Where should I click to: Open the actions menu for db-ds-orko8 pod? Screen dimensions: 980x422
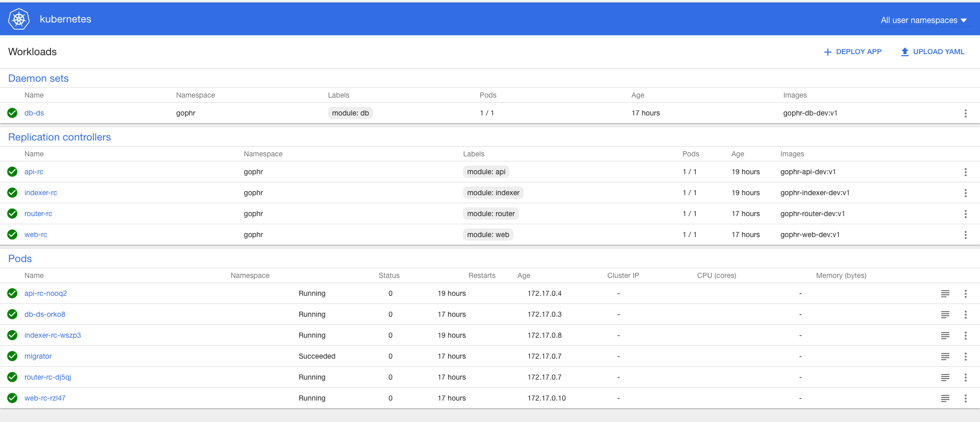[x=965, y=315]
